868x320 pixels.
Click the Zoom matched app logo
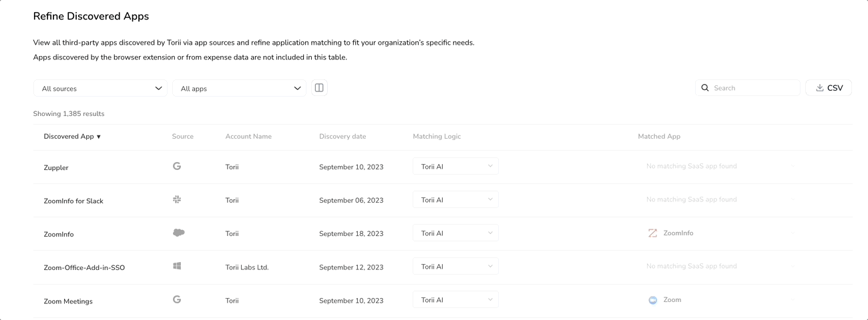pyautogui.click(x=652, y=300)
